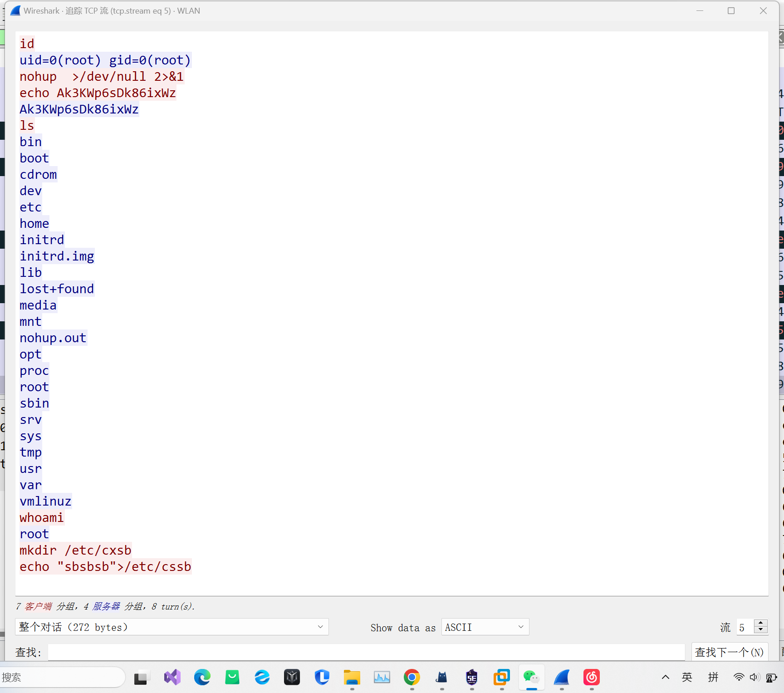Click the 'vmlinuz' entry

click(45, 501)
